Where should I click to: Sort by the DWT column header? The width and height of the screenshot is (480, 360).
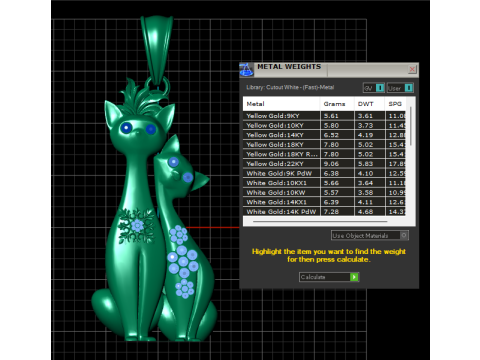[369, 104]
